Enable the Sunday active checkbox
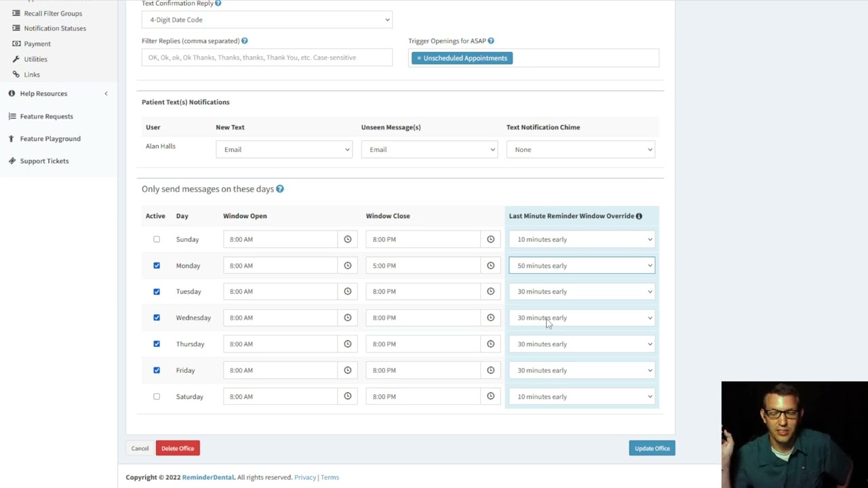The image size is (868, 488). (157, 239)
